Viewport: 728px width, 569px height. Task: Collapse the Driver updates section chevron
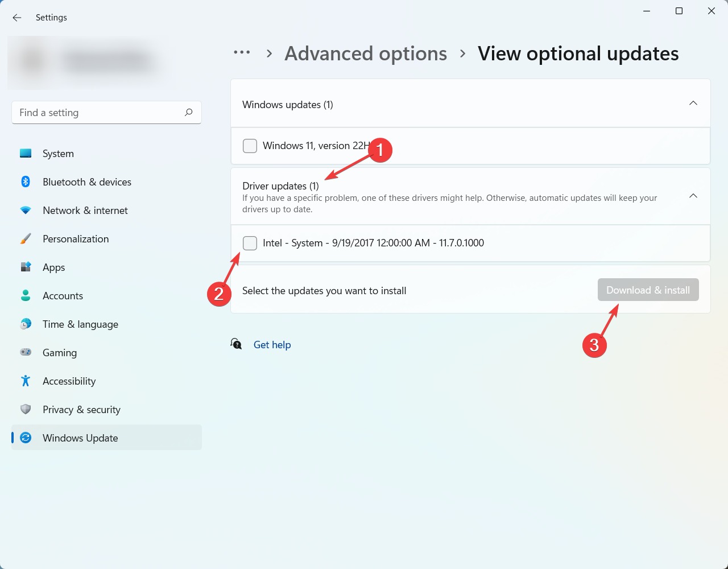(x=693, y=196)
